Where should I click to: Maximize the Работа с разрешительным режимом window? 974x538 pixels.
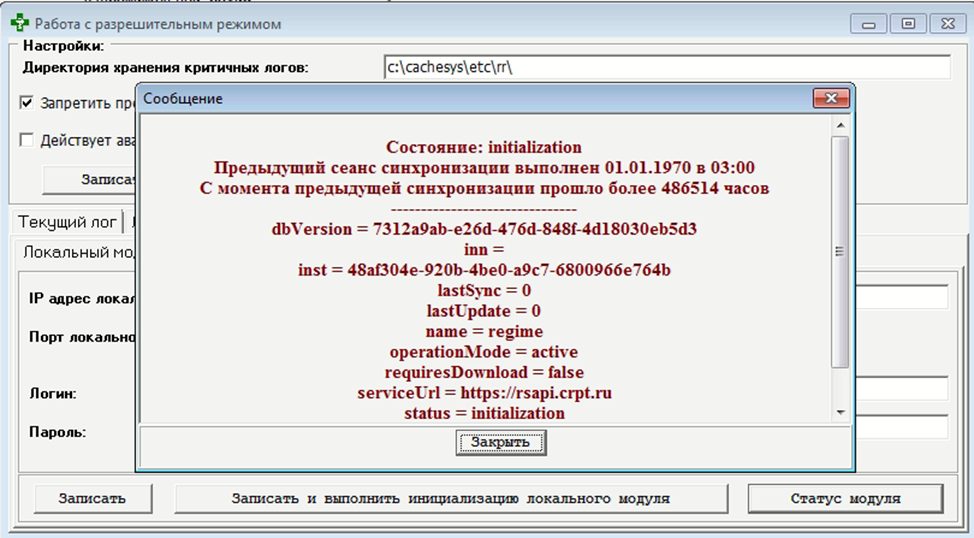coord(908,24)
